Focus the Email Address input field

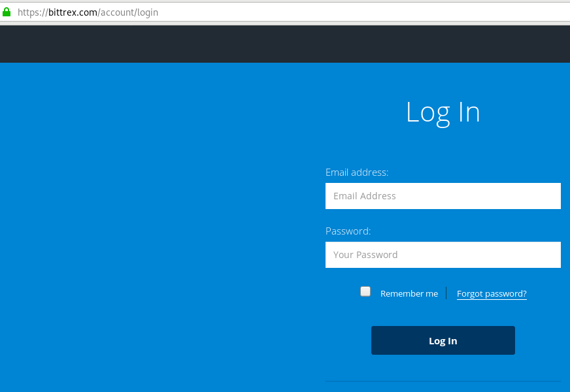pos(443,195)
